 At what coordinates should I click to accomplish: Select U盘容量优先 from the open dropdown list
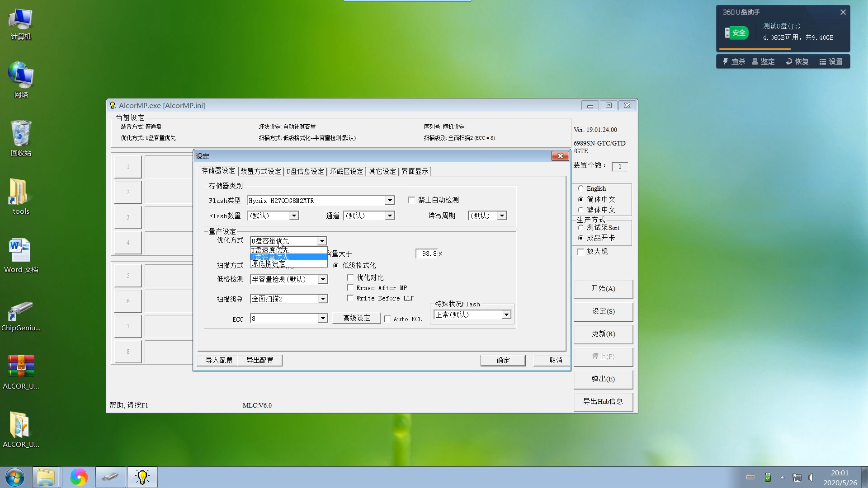point(270,256)
